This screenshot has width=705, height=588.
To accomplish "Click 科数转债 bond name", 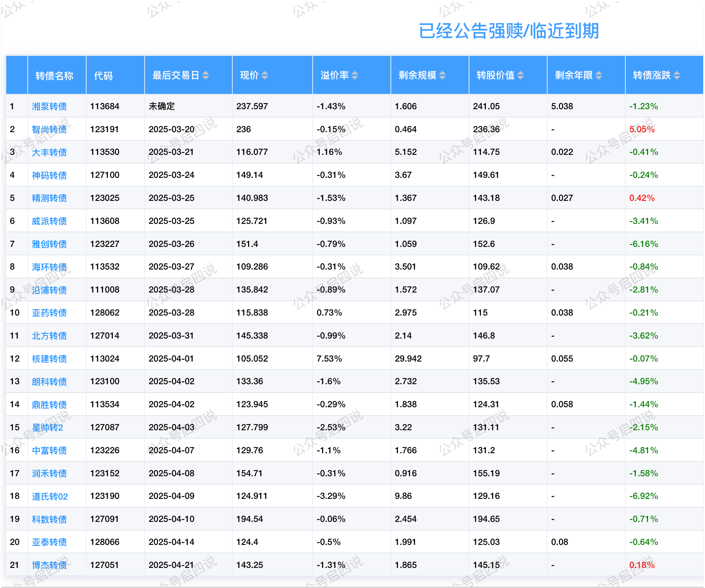I will coord(49,519).
